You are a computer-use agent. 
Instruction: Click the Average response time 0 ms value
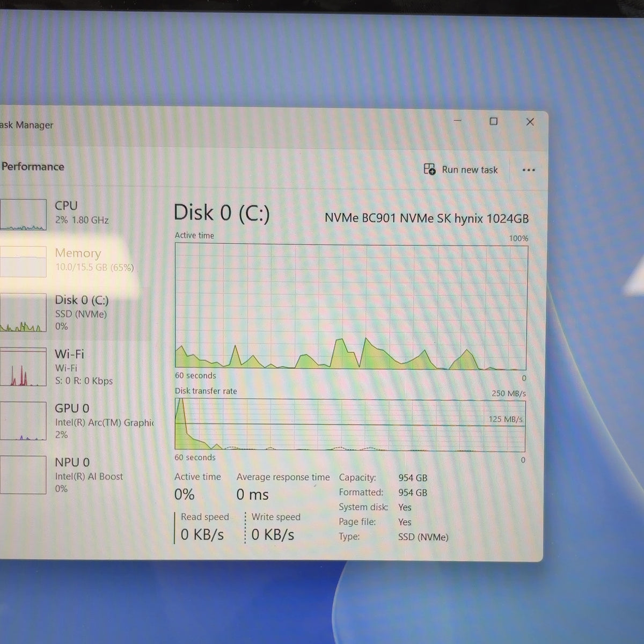pos(252,494)
